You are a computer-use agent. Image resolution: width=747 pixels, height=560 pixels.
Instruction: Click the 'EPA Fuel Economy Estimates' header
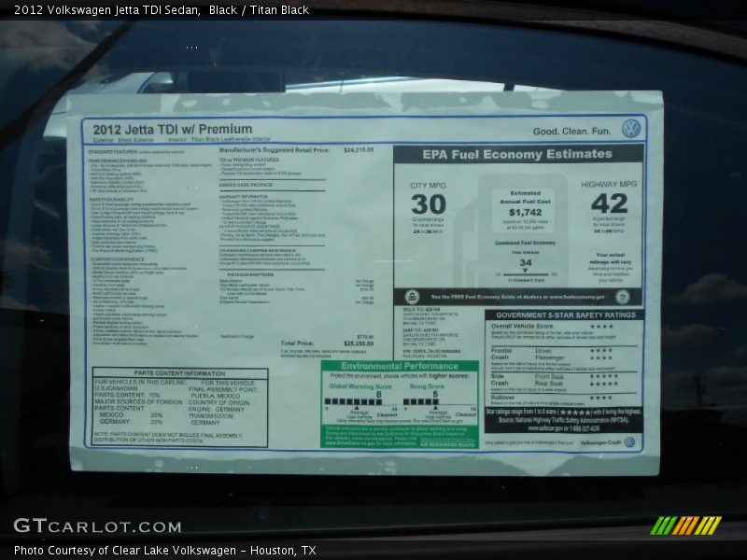pyautogui.click(x=517, y=154)
